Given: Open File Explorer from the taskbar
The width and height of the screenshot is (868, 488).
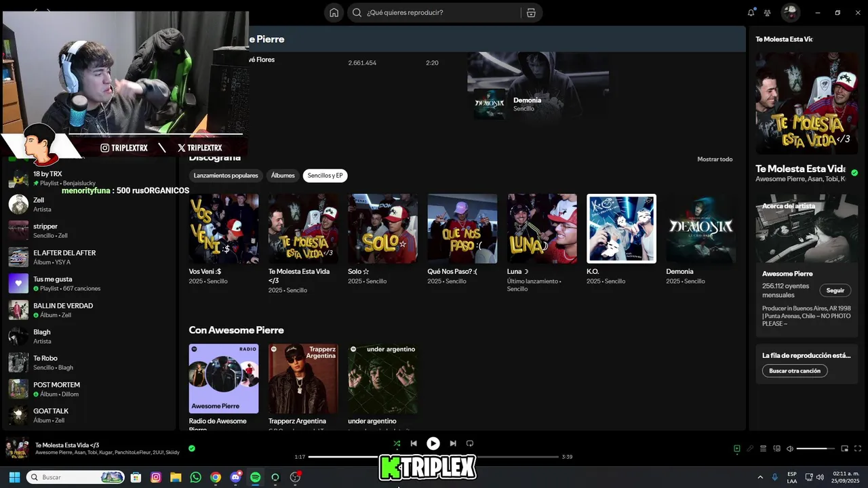Looking at the screenshot, I should click(176, 477).
